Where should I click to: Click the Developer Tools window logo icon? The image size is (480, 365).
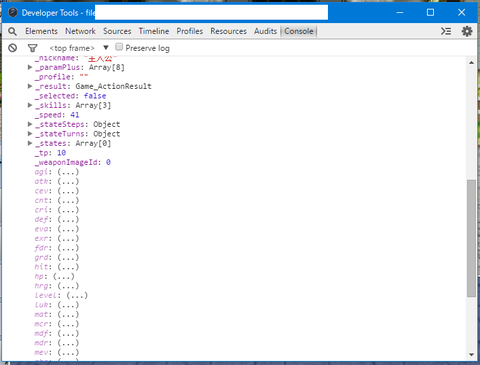coord(13,13)
